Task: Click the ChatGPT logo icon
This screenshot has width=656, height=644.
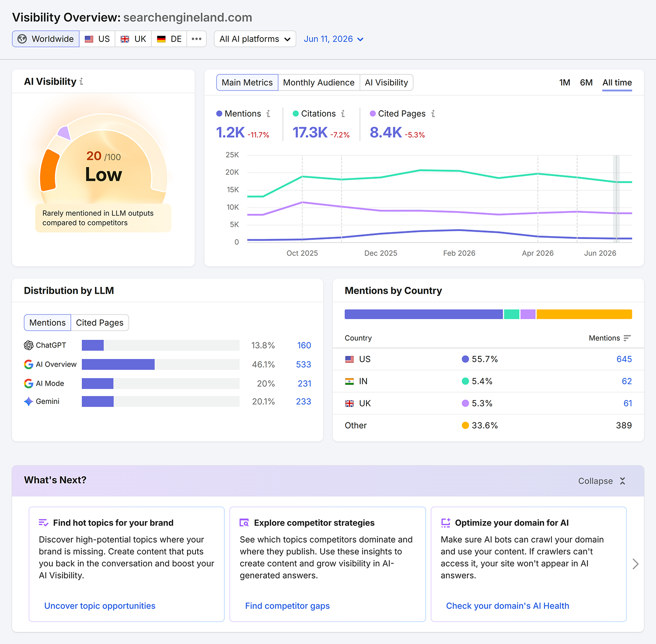Action: (x=28, y=345)
